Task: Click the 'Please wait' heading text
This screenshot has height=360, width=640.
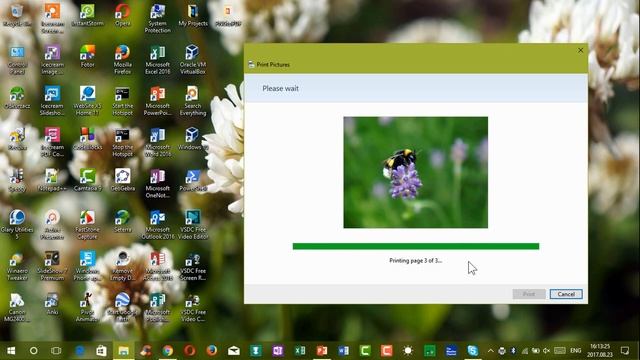Action: (280, 88)
